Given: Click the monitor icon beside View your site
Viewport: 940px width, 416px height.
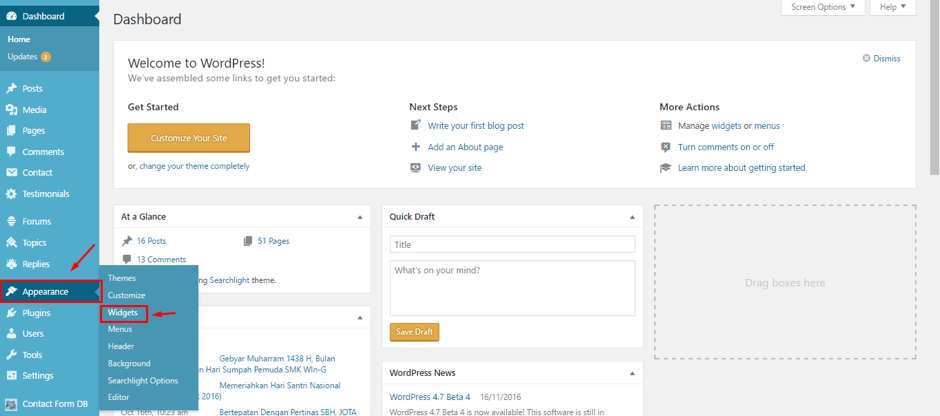Looking at the screenshot, I should (x=415, y=168).
